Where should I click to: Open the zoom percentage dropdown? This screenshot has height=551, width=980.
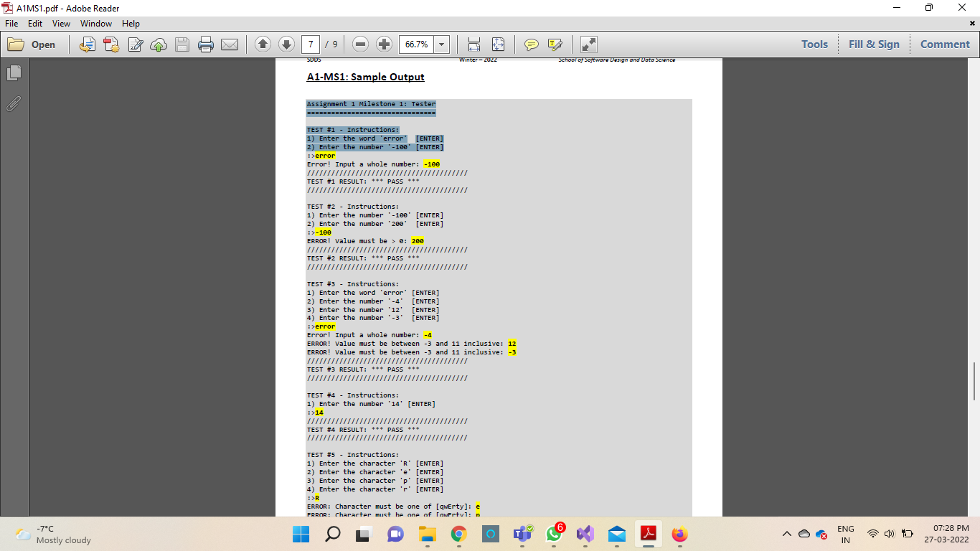point(442,44)
